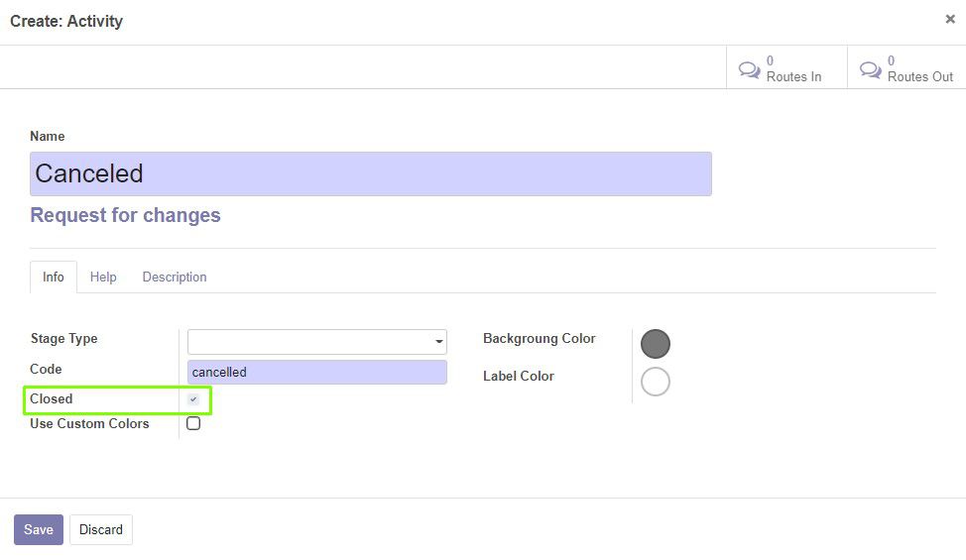The image size is (966, 560).
Task: Save the new activity
Action: point(39,529)
